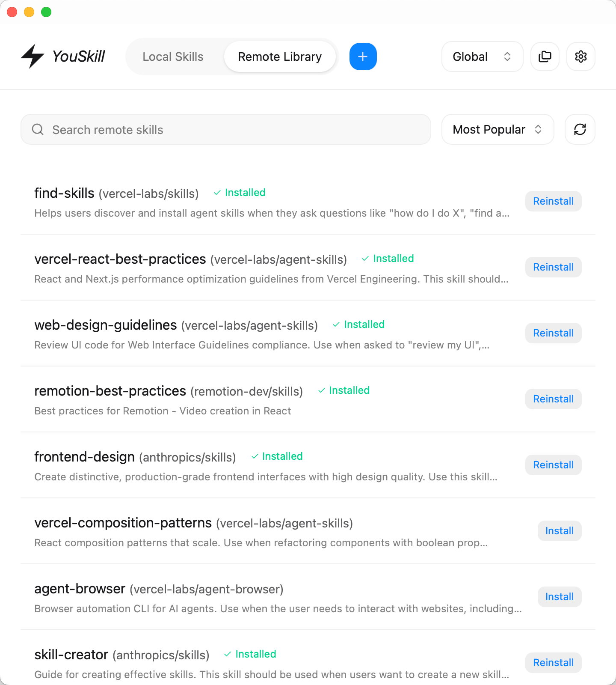The image size is (616, 685).
Task: Open the Most Popular sort dropdown
Action: click(x=498, y=129)
